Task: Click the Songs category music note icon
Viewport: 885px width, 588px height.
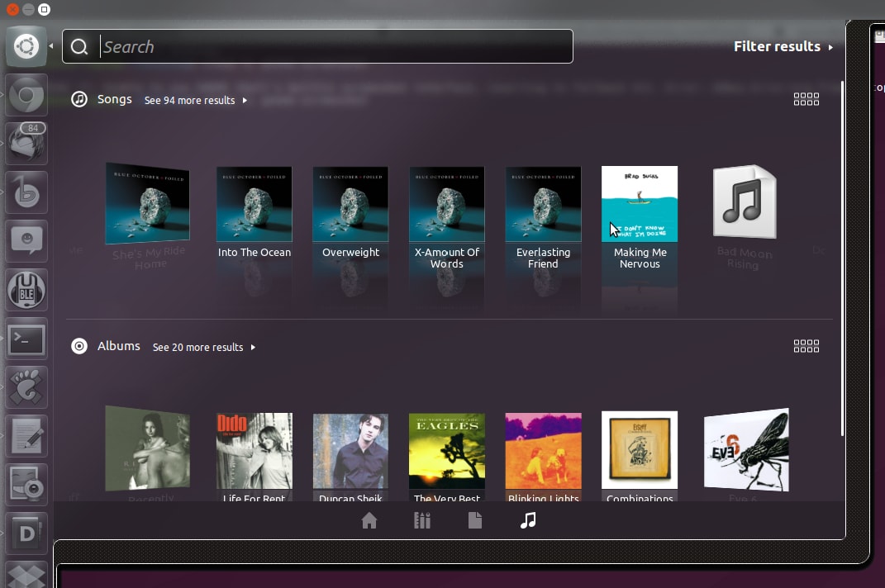Action: (x=79, y=99)
